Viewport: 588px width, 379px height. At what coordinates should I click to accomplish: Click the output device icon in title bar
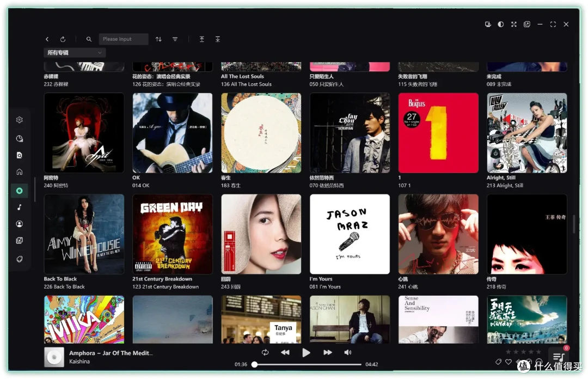pos(488,24)
